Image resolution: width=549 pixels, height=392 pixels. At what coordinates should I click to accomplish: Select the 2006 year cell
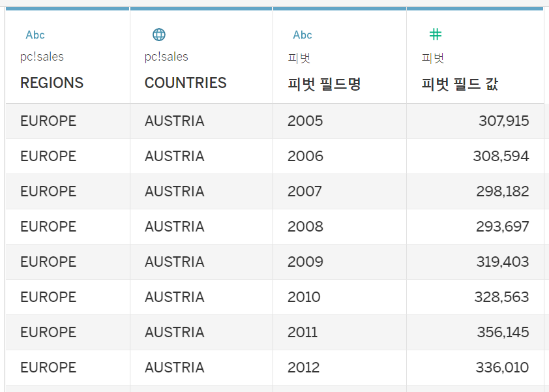point(340,157)
